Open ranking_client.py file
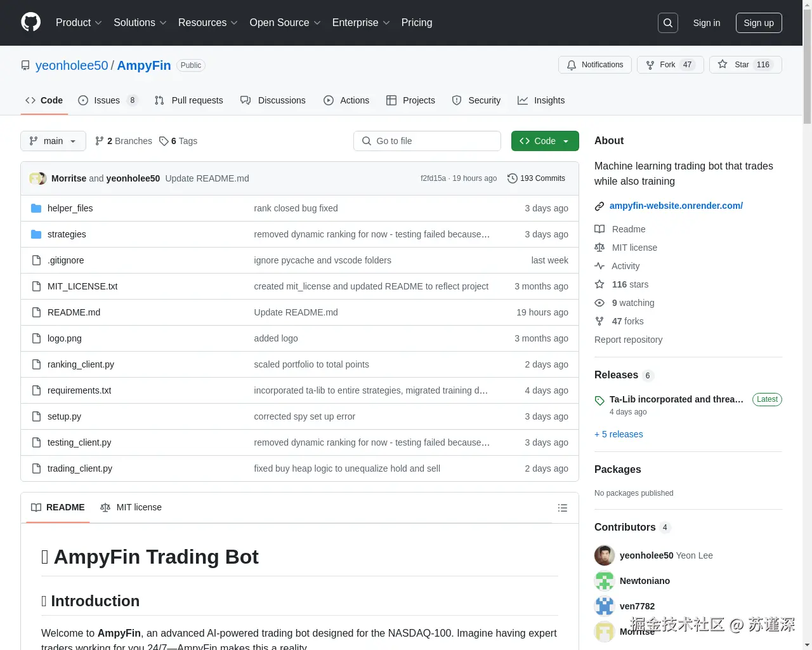812x650 pixels. coord(81,364)
